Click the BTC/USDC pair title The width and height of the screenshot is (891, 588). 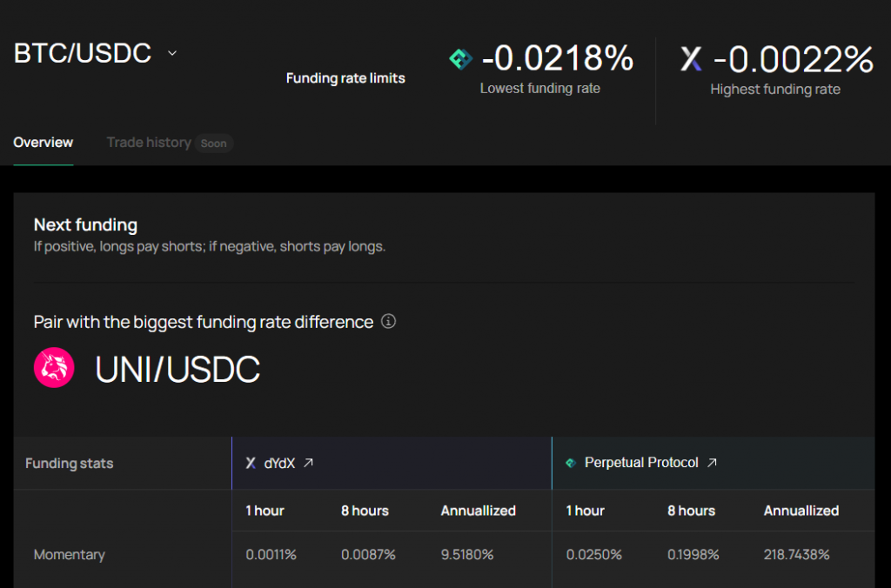coord(83,54)
